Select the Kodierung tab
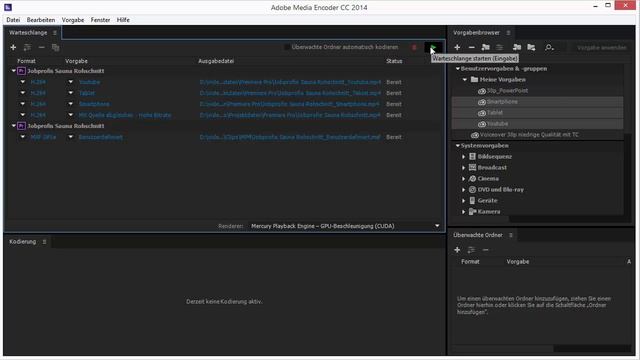The width and height of the screenshot is (640, 360). pos(22,242)
